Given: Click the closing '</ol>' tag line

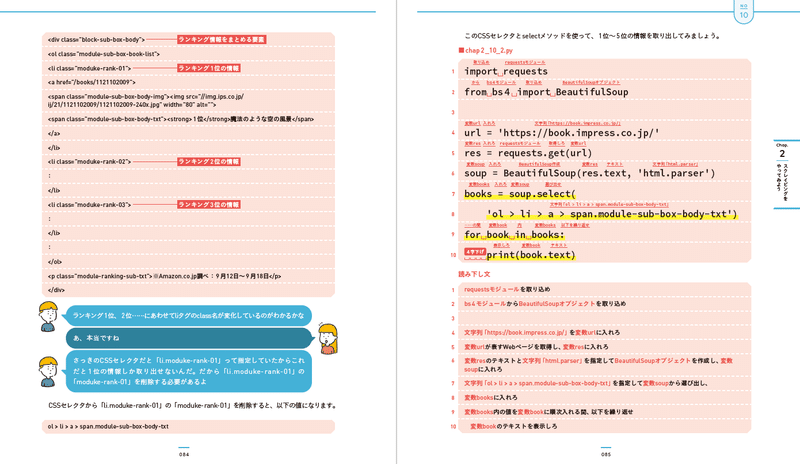Looking at the screenshot, I should [55, 261].
